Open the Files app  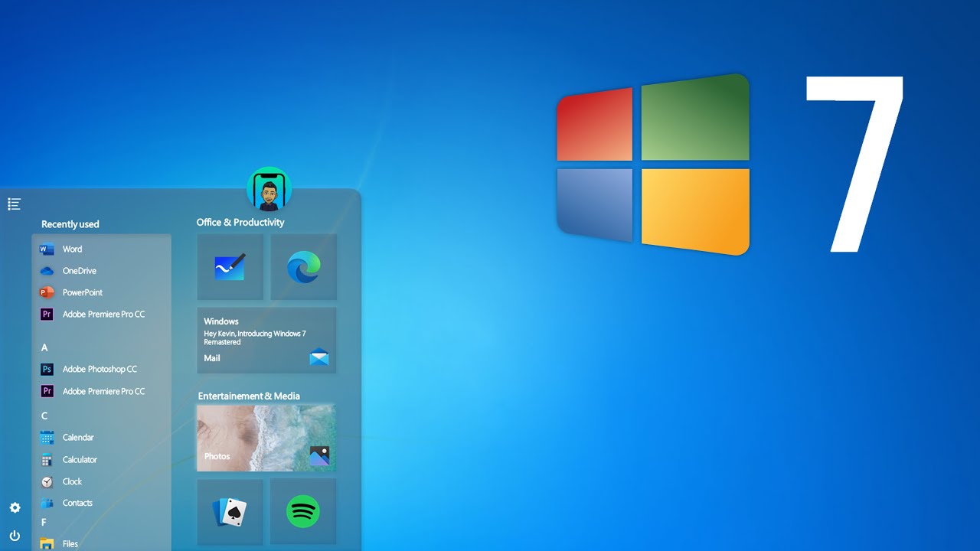[x=101, y=544]
